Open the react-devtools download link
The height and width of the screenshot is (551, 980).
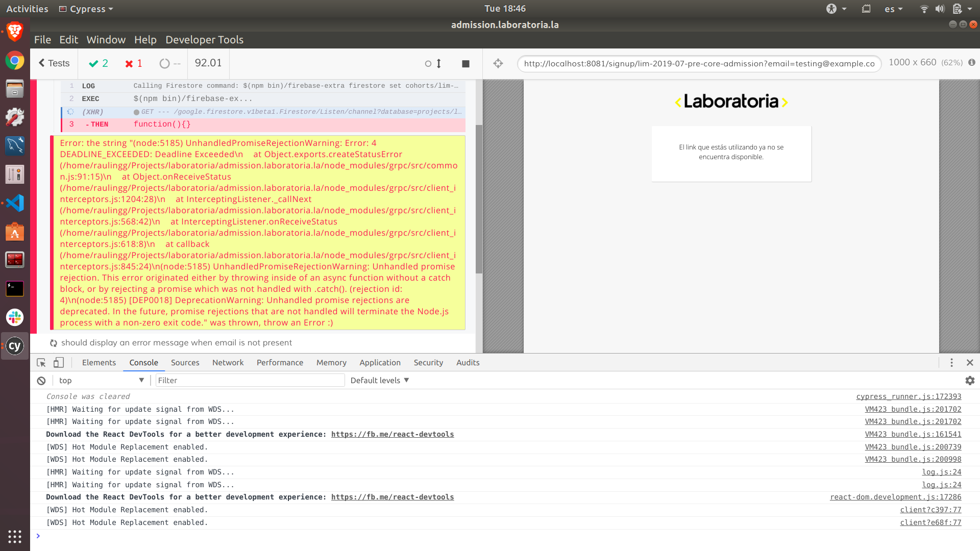pyautogui.click(x=393, y=434)
